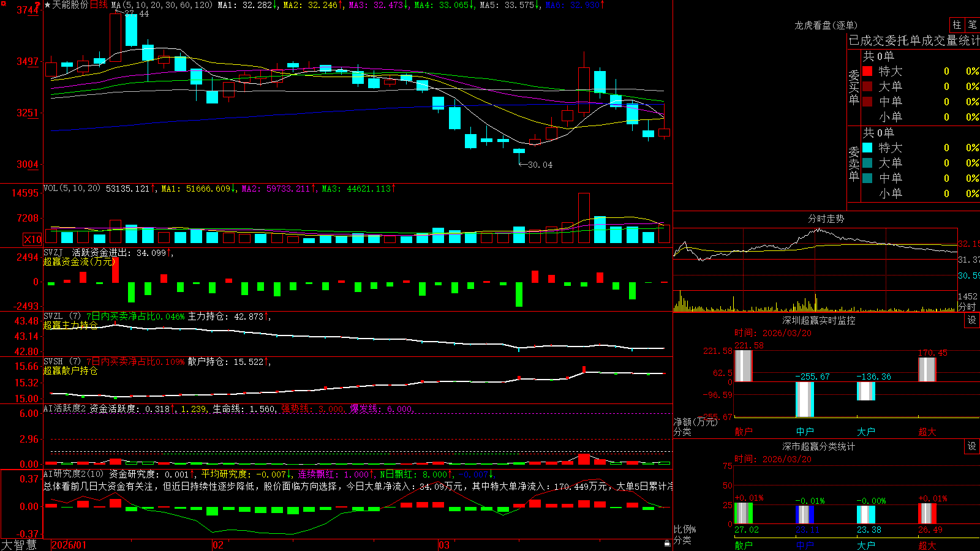Click the cyan 特大 sell order swatch

pyautogui.click(x=867, y=148)
